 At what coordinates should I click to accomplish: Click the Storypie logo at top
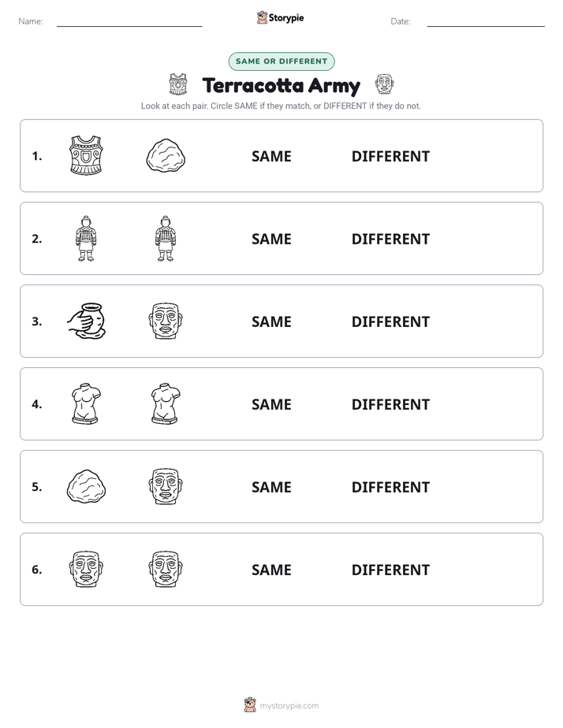coord(281,17)
